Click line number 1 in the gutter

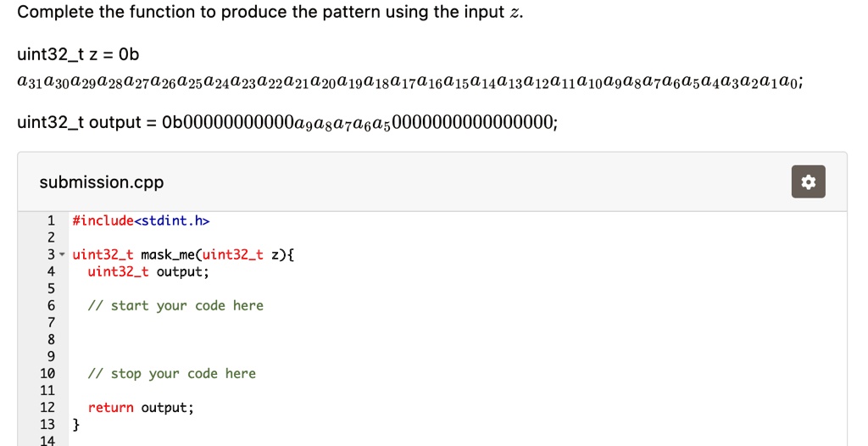click(50, 221)
